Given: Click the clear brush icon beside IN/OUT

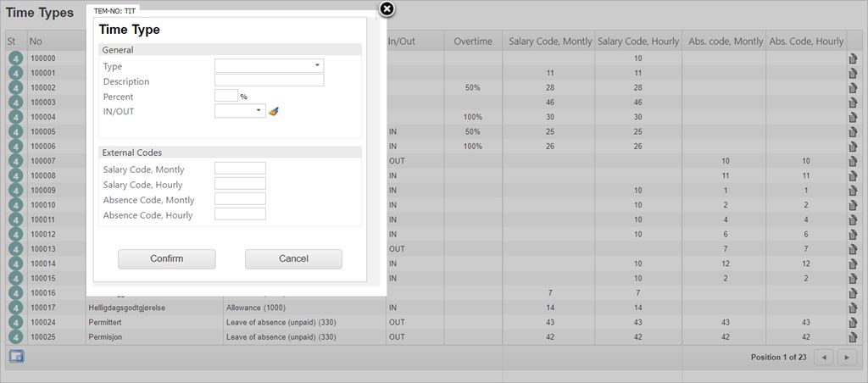Looking at the screenshot, I should point(273,111).
